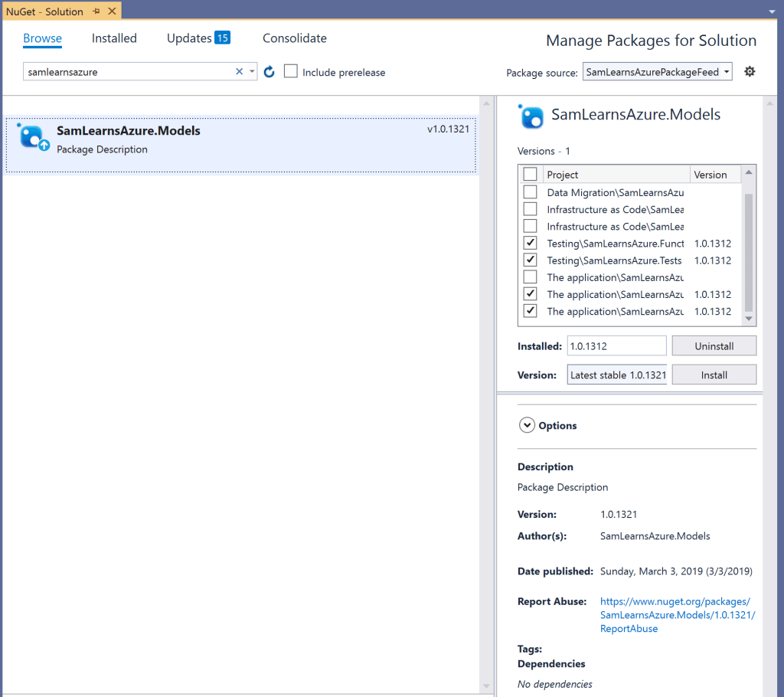Screen dimensions: 784x697
Task: Click the Uninstall button
Action: [714, 346]
